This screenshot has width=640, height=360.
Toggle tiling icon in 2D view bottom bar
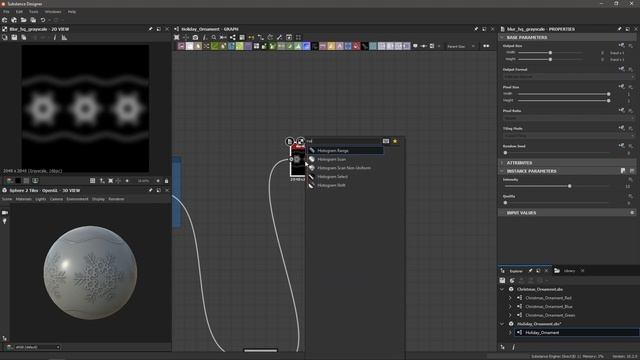click(x=93, y=180)
